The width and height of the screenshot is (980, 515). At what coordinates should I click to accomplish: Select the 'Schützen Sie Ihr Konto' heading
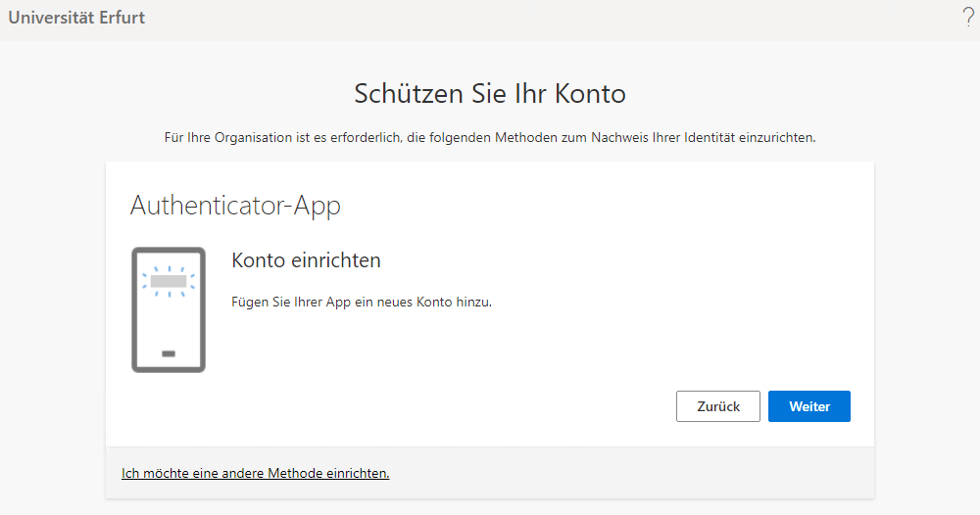(x=489, y=94)
